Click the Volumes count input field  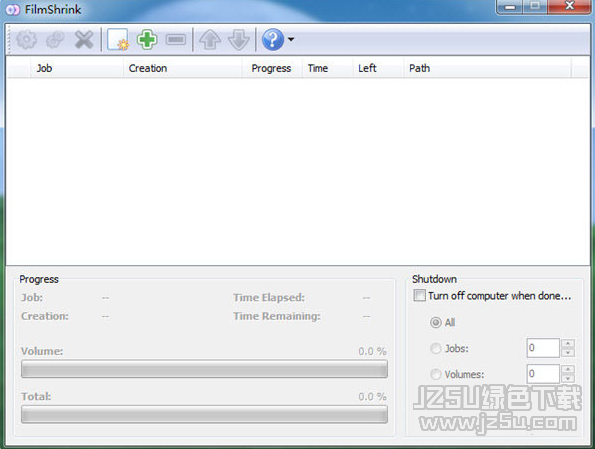(543, 374)
